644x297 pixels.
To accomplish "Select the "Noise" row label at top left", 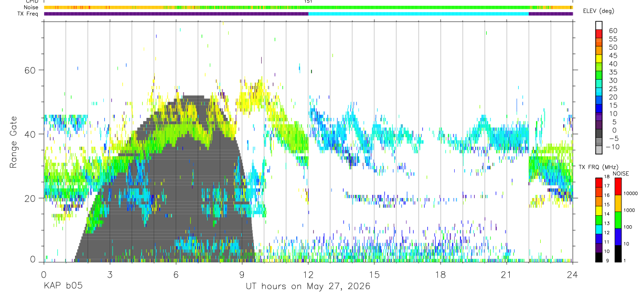I will (x=31, y=8).
